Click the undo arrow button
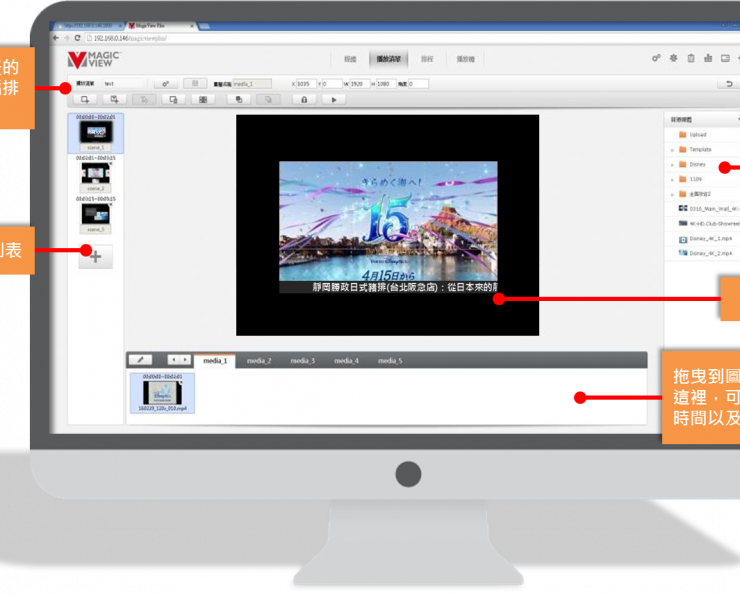This screenshot has height=595, width=740. coord(728,84)
